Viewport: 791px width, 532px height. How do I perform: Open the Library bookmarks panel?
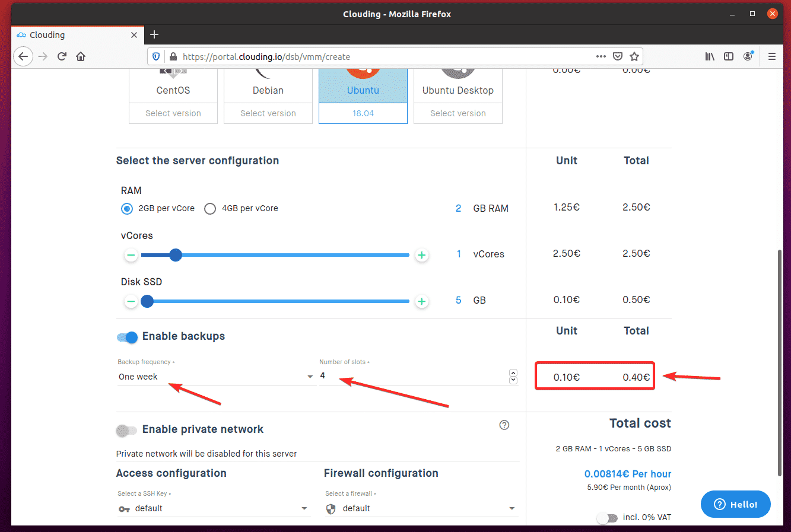[x=710, y=56]
